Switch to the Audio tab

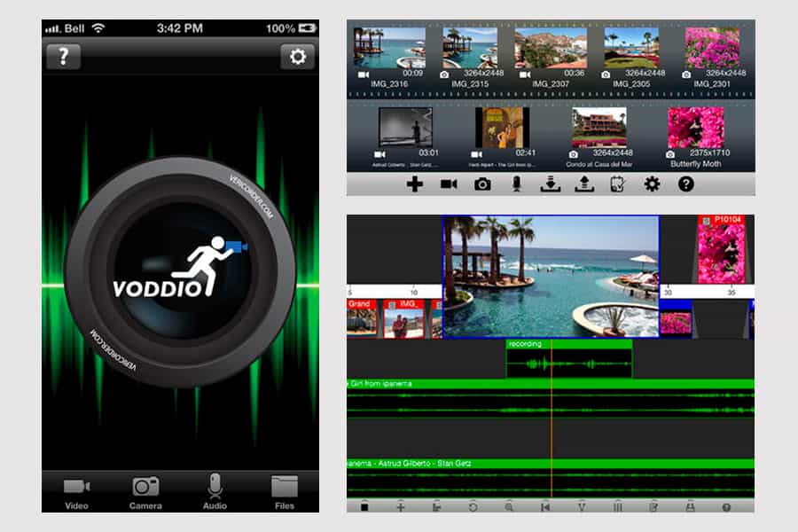pos(215,492)
